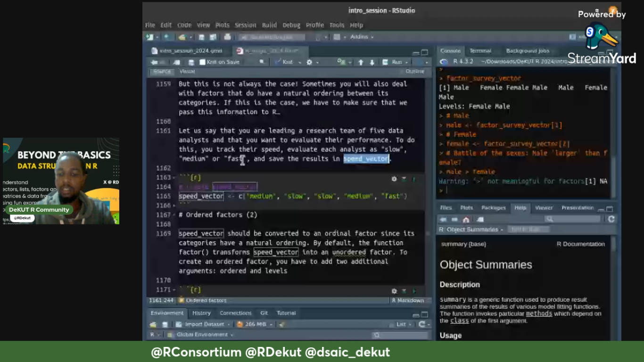Screen dimensions: 644x362
Task: Open the Session menu
Action: click(x=245, y=25)
